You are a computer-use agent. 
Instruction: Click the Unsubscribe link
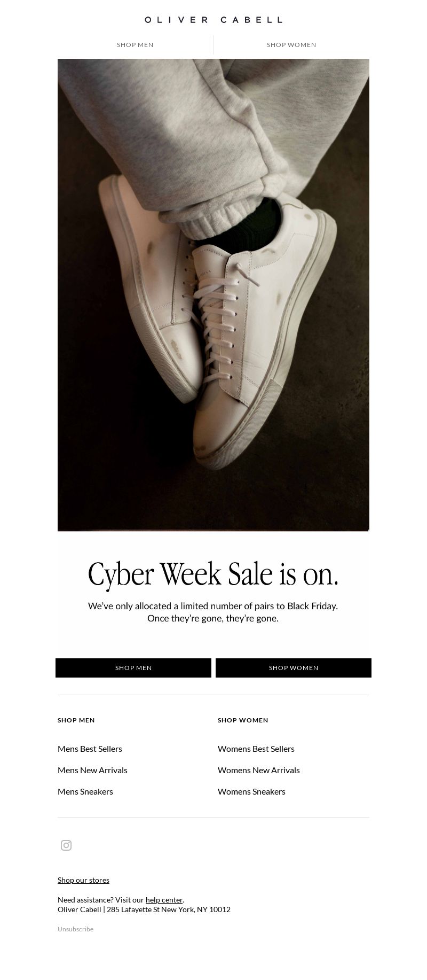pyautogui.click(x=75, y=929)
